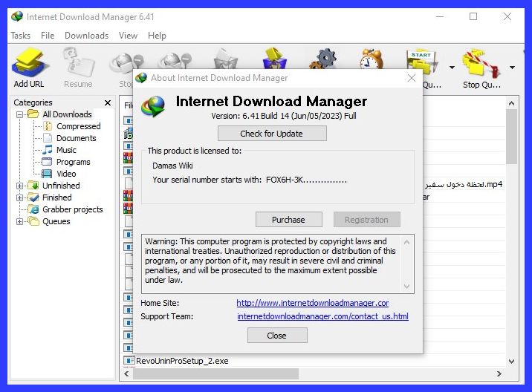Select the Finished category
Screen dimensions: 532x392
(57, 197)
